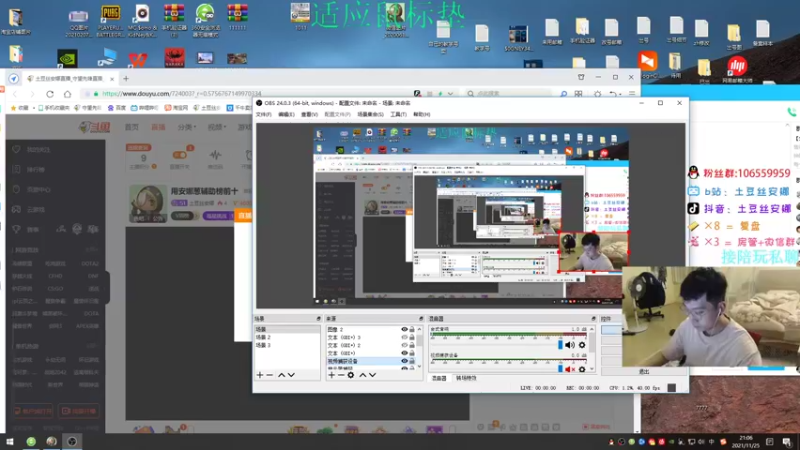The height and width of the screenshot is (450, 800).
Task: Open 直播 link in Douyu navigation
Action: point(158,127)
